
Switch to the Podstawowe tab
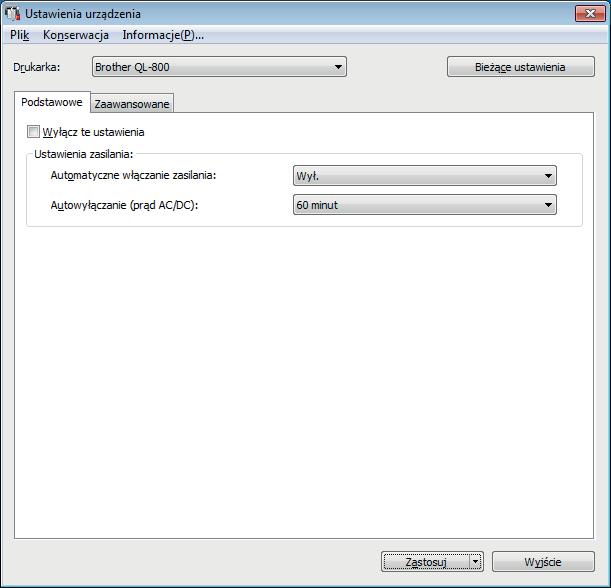coord(52,102)
